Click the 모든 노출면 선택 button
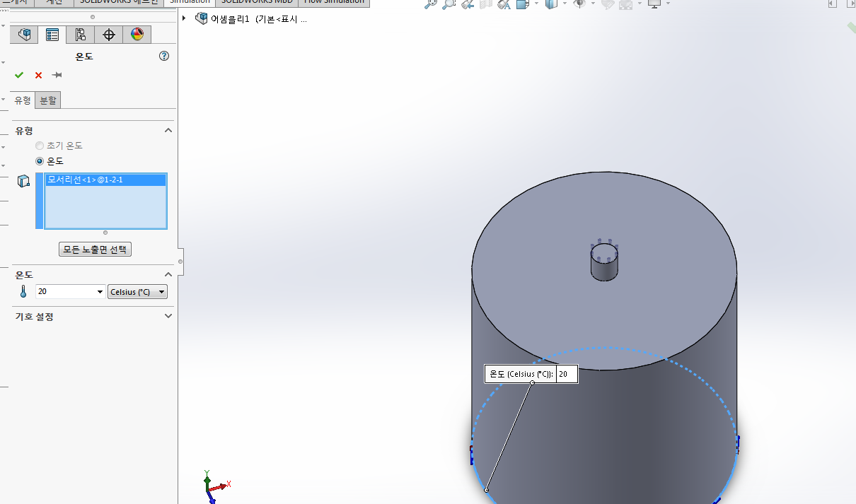Screen dimensions: 856x504 95,250
